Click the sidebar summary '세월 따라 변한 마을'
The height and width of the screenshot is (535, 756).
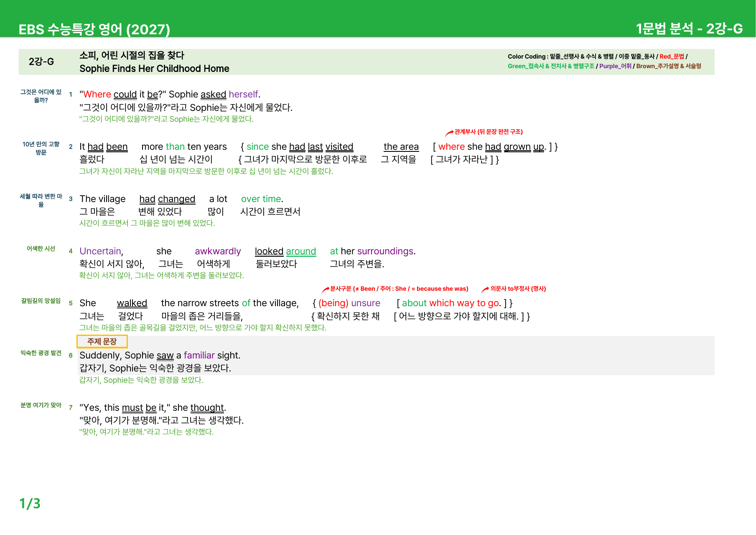click(41, 200)
